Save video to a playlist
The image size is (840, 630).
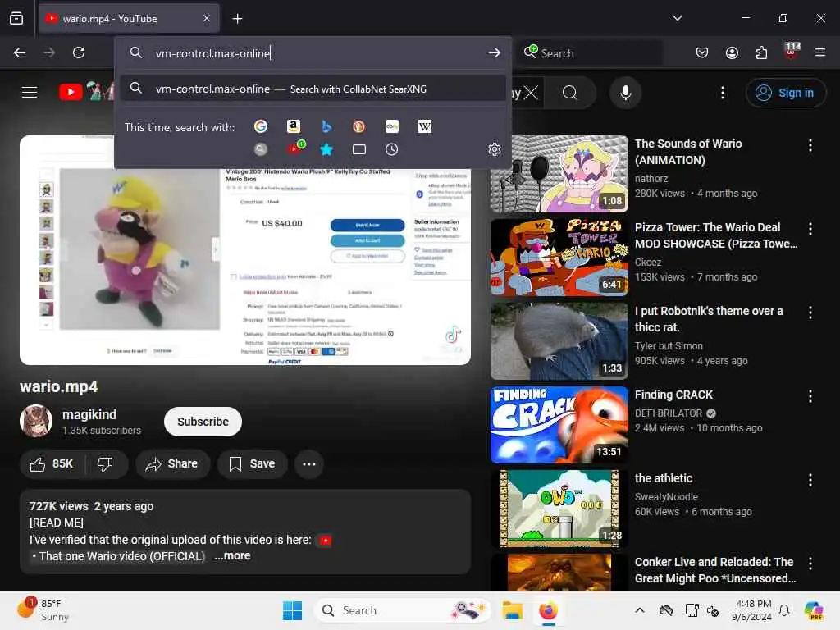pyautogui.click(x=253, y=464)
